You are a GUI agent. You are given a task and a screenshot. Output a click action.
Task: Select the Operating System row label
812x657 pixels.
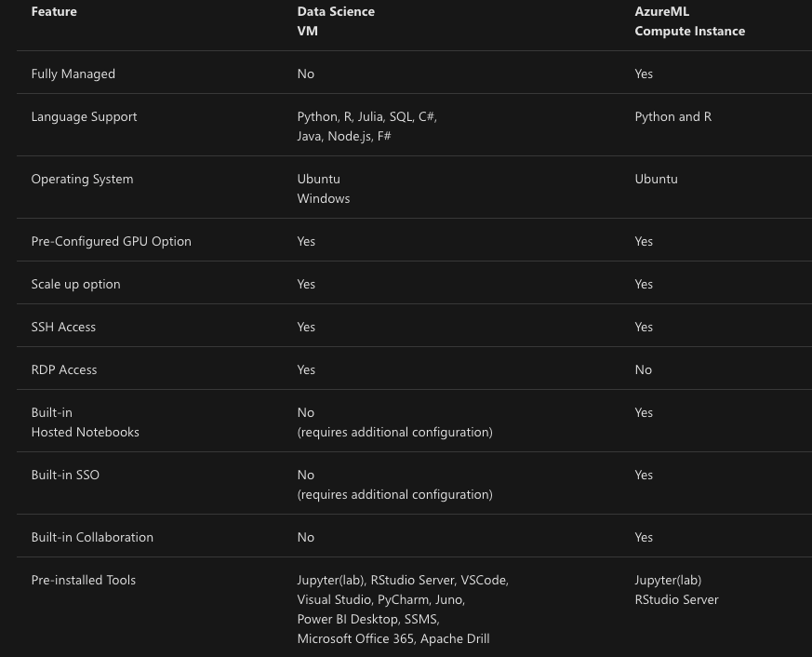(82, 179)
